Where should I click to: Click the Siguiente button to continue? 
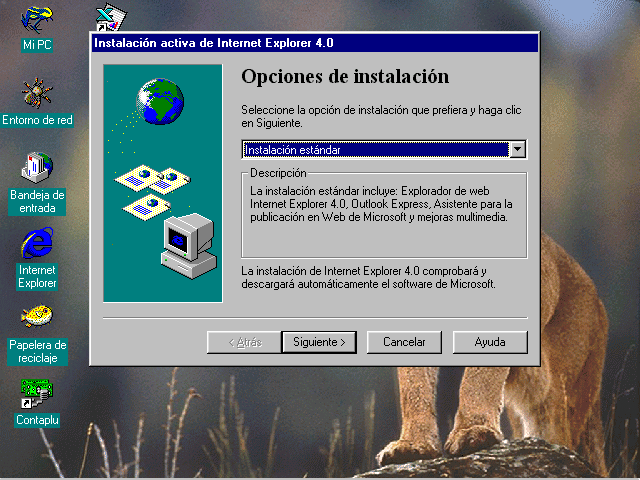319,342
